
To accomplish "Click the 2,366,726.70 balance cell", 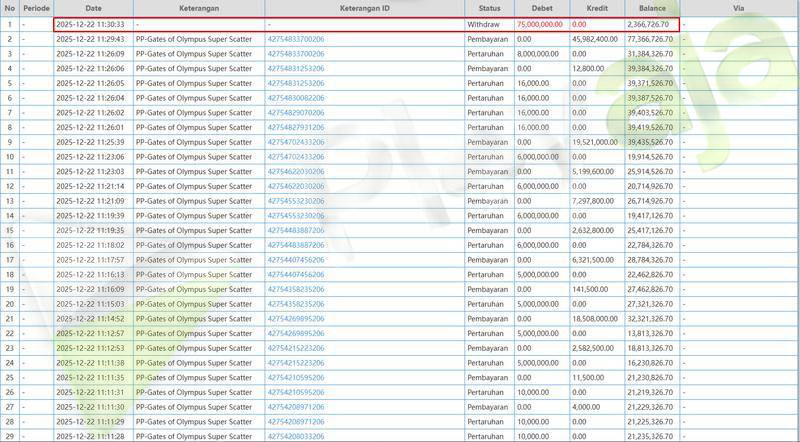I will click(x=648, y=23).
